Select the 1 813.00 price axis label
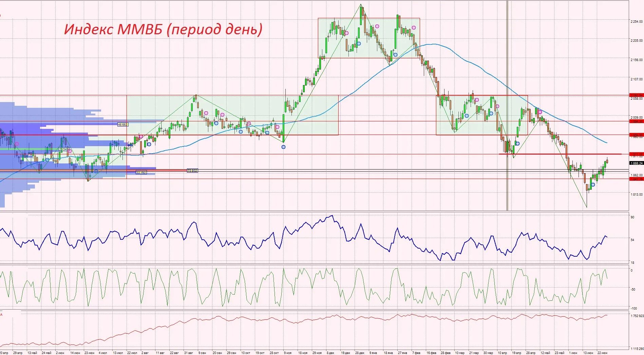Viewport: 644px width, 355px height. tap(637, 194)
